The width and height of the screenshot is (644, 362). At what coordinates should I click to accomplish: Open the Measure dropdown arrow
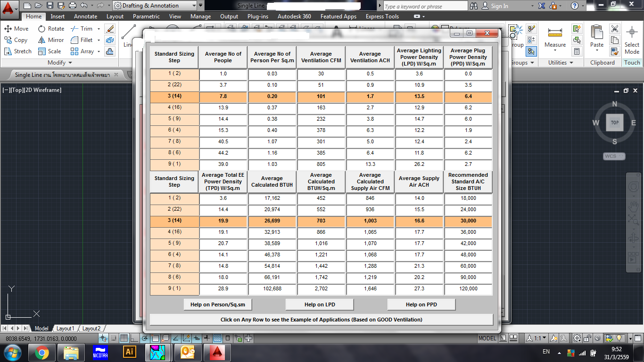click(x=555, y=51)
